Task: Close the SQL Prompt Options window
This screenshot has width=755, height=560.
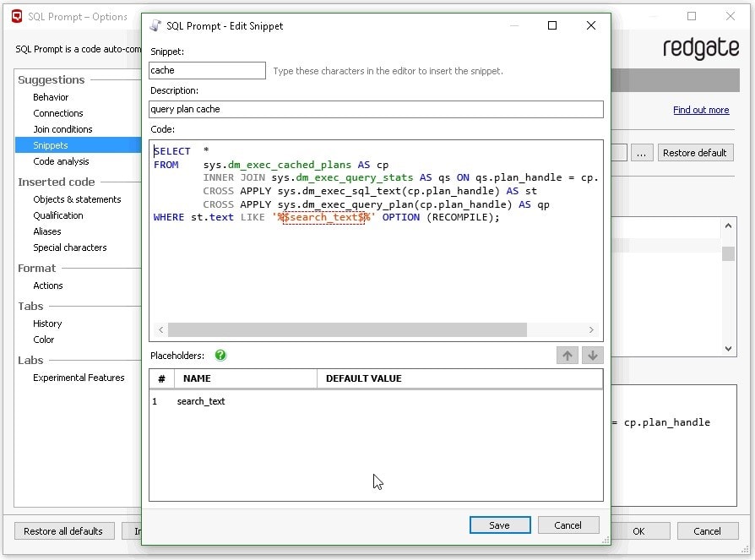Action: (x=731, y=16)
